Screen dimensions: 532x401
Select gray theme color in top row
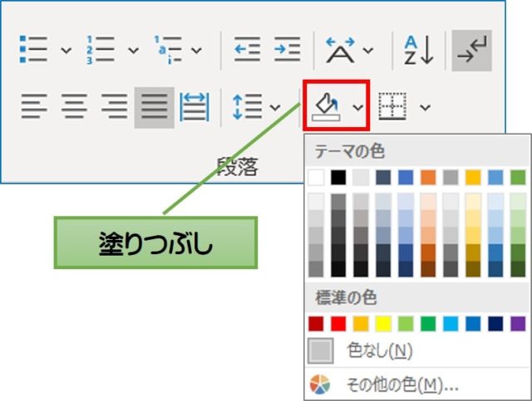pos(451,178)
